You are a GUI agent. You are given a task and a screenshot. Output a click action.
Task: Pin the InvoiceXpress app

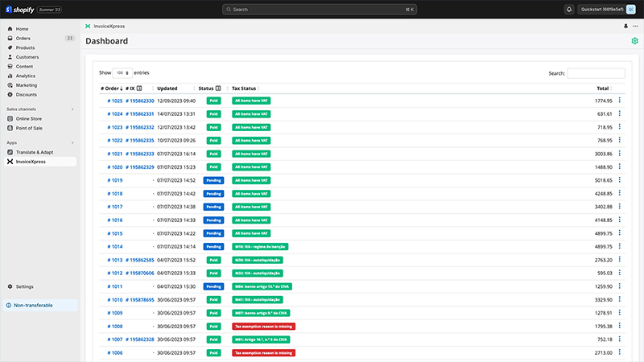click(625, 27)
